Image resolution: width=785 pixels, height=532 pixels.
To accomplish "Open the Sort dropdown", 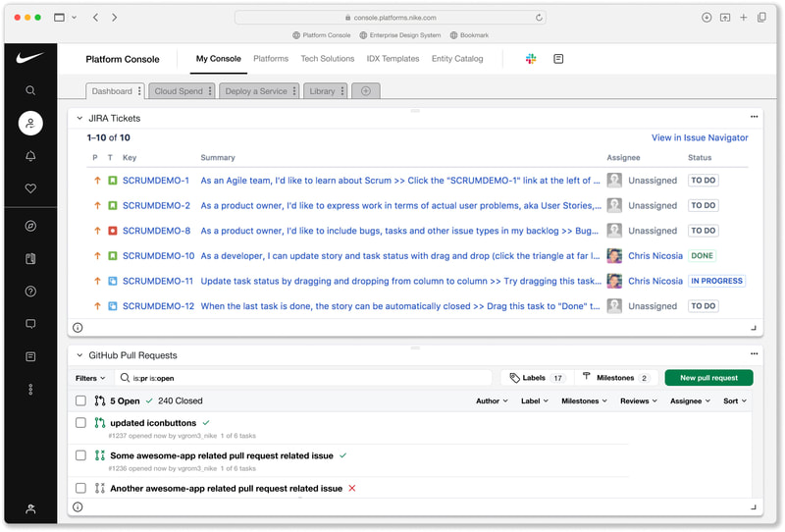I will (x=734, y=400).
